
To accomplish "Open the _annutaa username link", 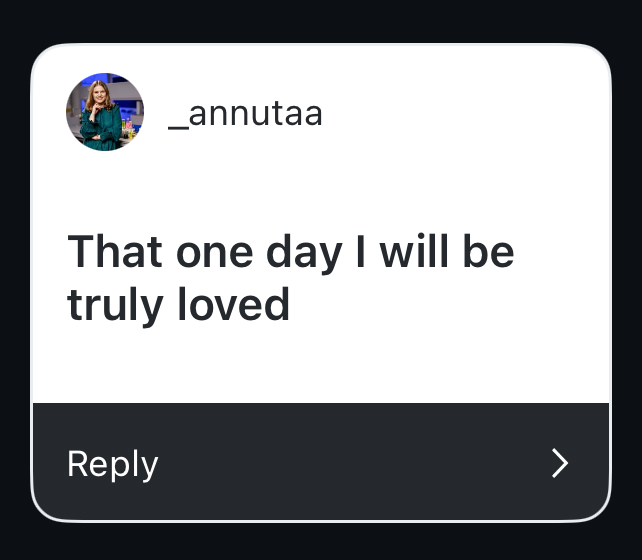I will pyautogui.click(x=245, y=113).
